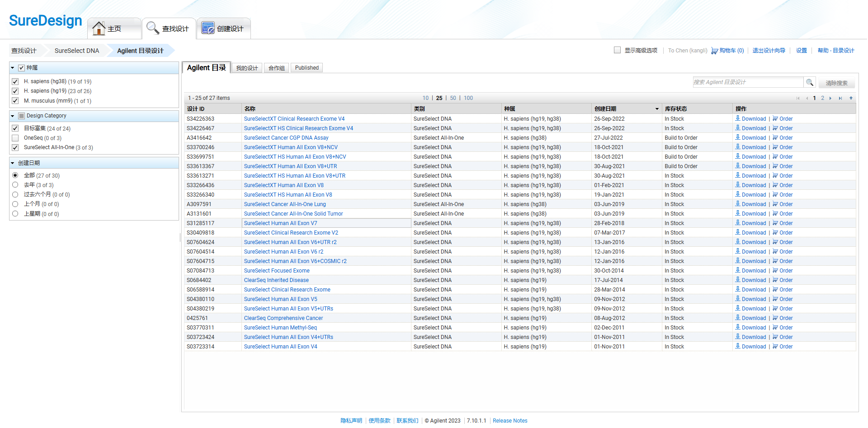This screenshot has width=868, height=428.
Task: Click the Download icon for S0684402
Action: click(738, 280)
